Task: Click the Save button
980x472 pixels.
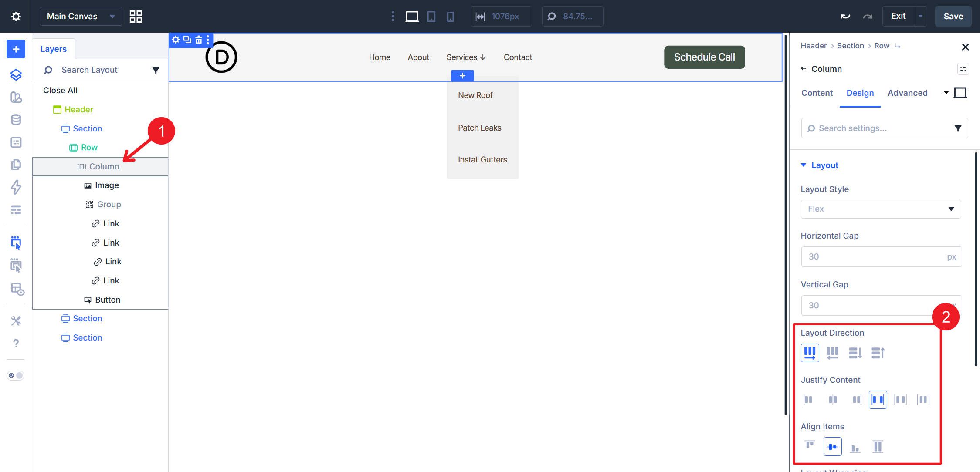Action: tap(953, 16)
